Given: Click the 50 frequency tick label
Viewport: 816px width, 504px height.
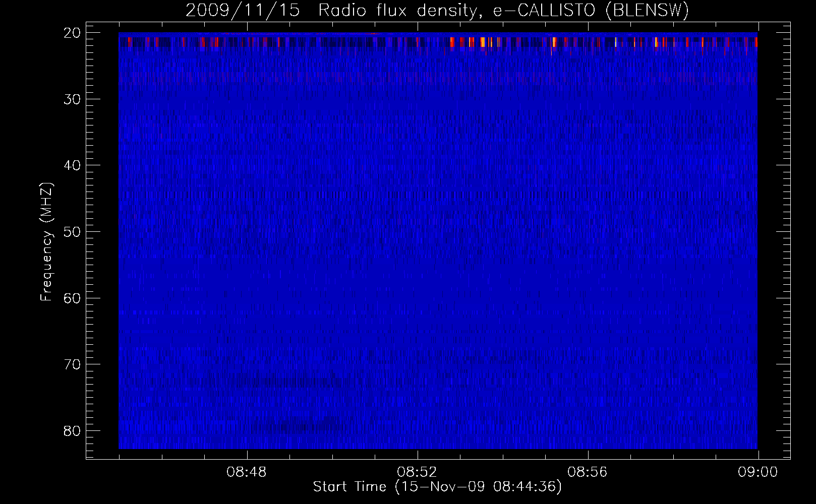Looking at the screenshot, I should [x=73, y=232].
